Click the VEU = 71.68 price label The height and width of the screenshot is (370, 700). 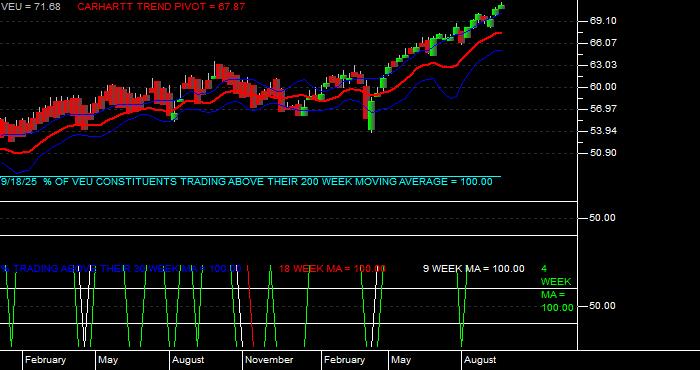tap(30, 7)
